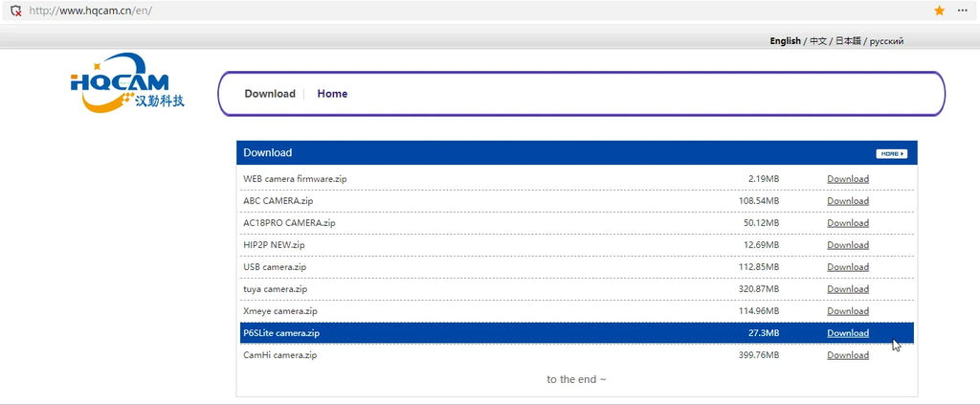Click the MORE button in Download header
This screenshot has height=405, width=980.
[x=891, y=153]
